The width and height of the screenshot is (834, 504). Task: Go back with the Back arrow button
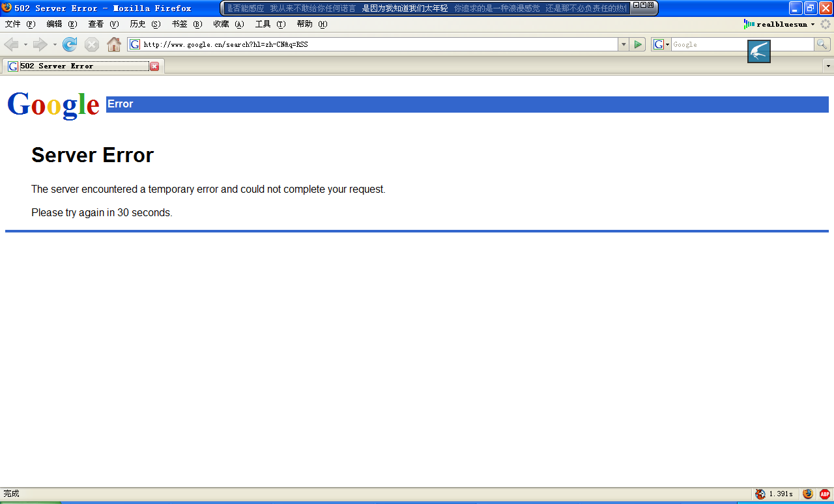pyautogui.click(x=11, y=44)
